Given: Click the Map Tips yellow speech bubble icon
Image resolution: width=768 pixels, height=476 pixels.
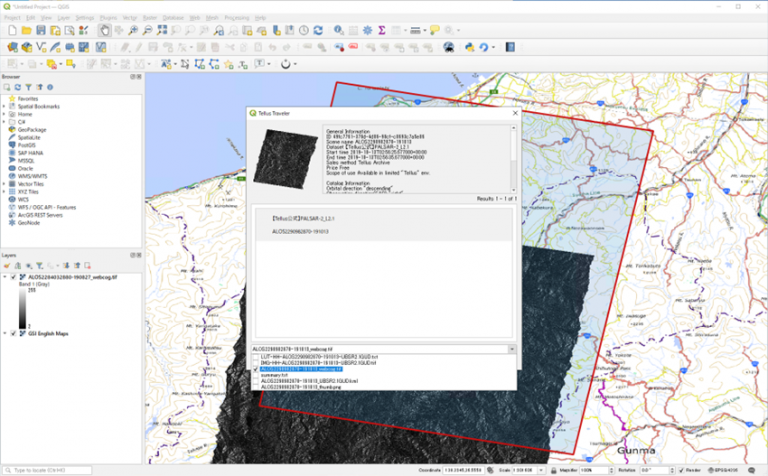Looking at the screenshot, I should tap(434, 30).
